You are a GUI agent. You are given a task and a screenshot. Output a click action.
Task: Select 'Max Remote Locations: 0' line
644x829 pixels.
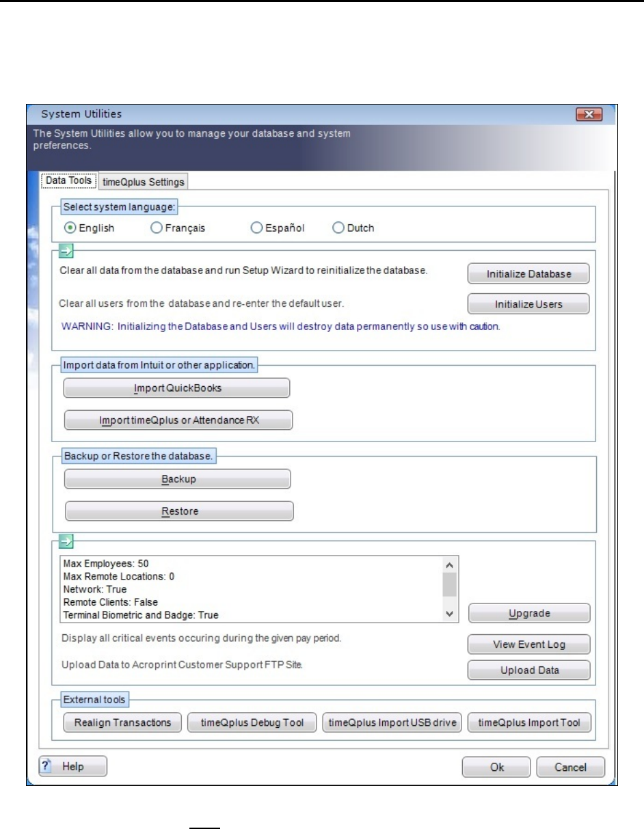118,576
